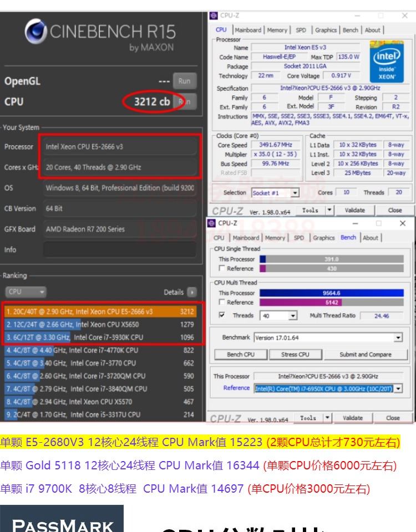Toggle the Threads checkbox

[222, 315]
